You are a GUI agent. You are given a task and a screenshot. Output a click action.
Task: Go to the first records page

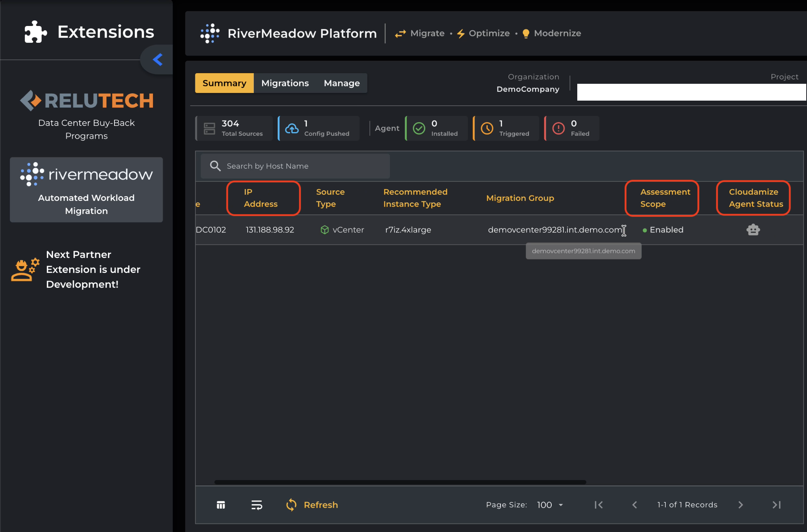point(598,505)
